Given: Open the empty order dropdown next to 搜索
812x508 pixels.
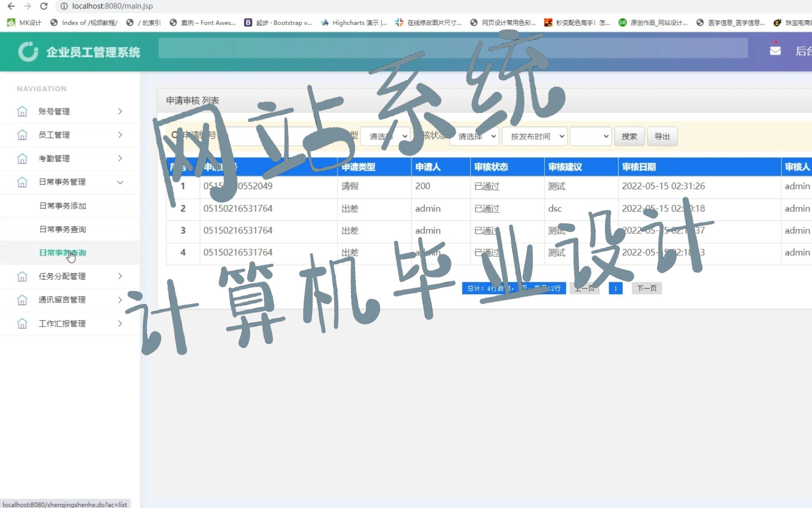Looking at the screenshot, I should point(590,136).
